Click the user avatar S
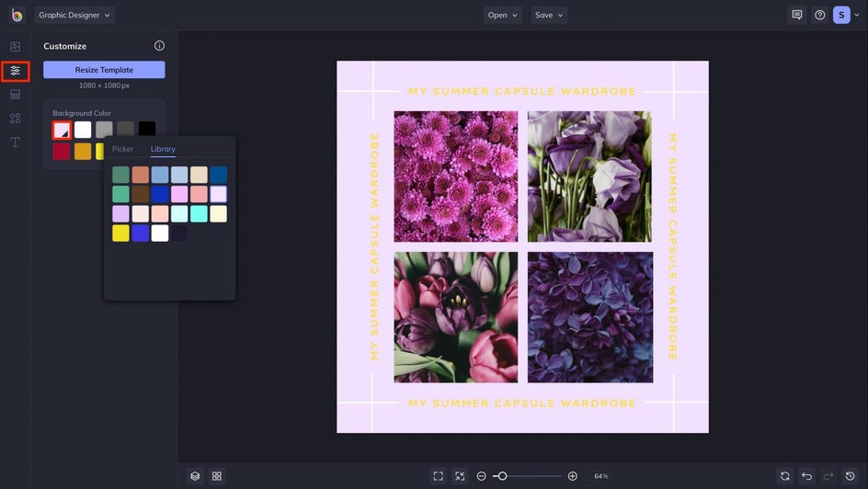868x489 pixels. [x=841, y=15]
